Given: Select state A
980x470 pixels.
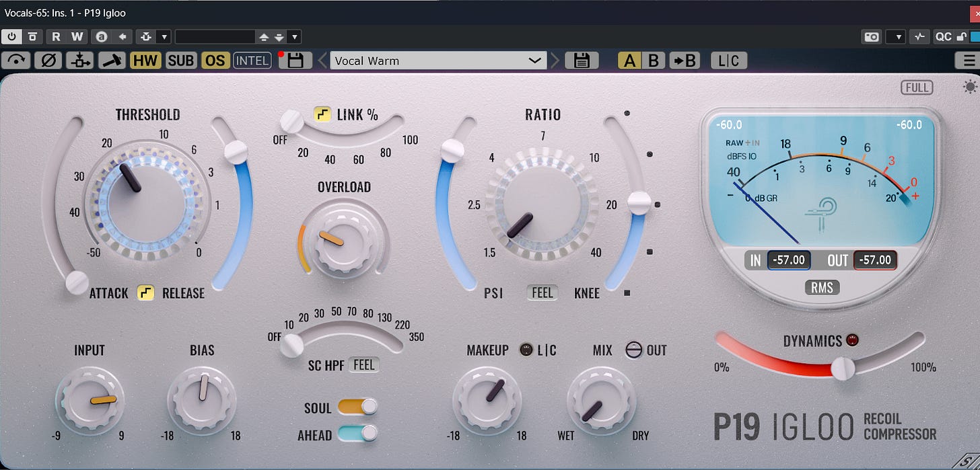Looking at the screenshot, I should click(x=629, y=61).
